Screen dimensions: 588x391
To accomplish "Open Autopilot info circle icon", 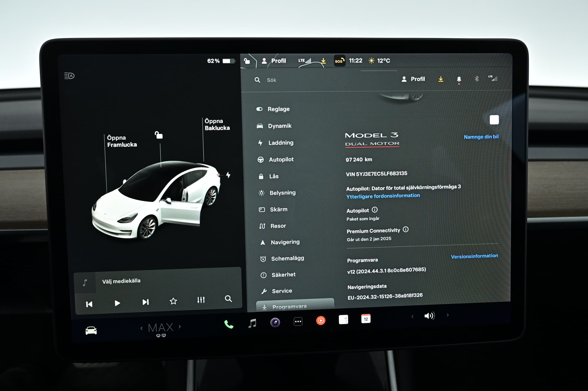I will click(x=375, y=210).
